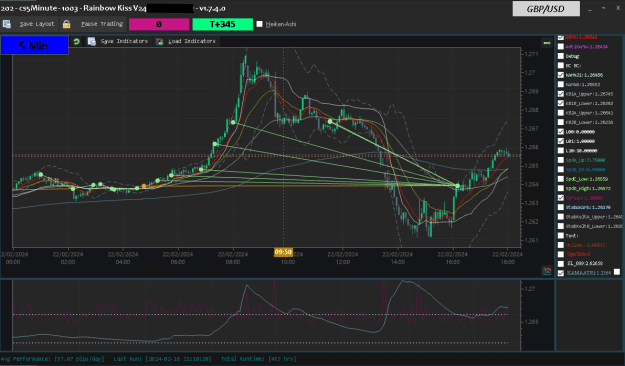
Task: Toggle the magenta indicator checkbox above Debug
Action: pyautogui.click(x=561, y=47)
